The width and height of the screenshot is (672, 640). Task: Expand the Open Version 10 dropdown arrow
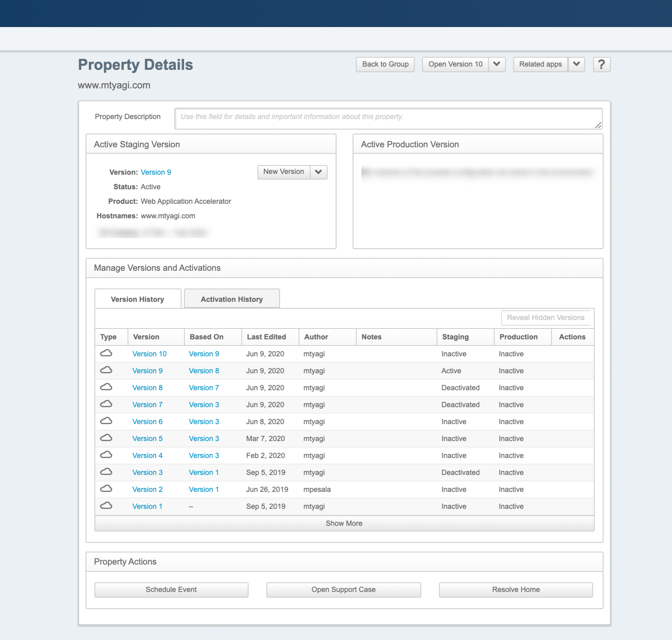coord(497,65)
